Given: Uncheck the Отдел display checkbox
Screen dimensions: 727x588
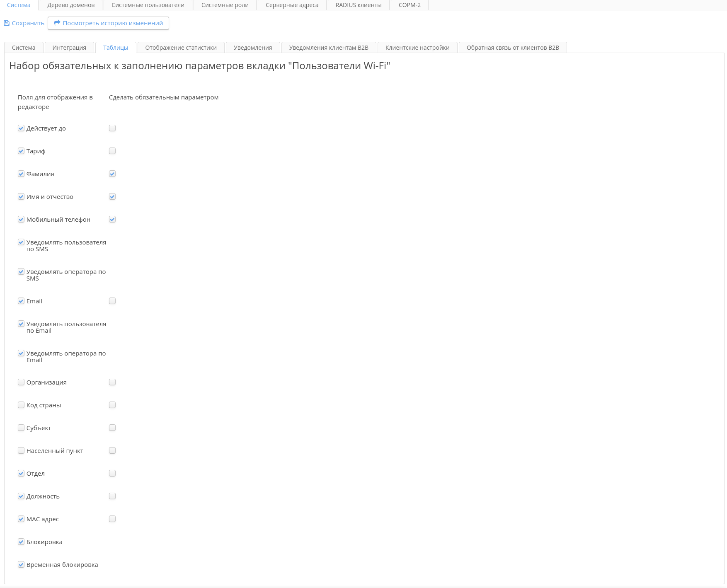Looking at the screenshot, I should click(21, 474).
